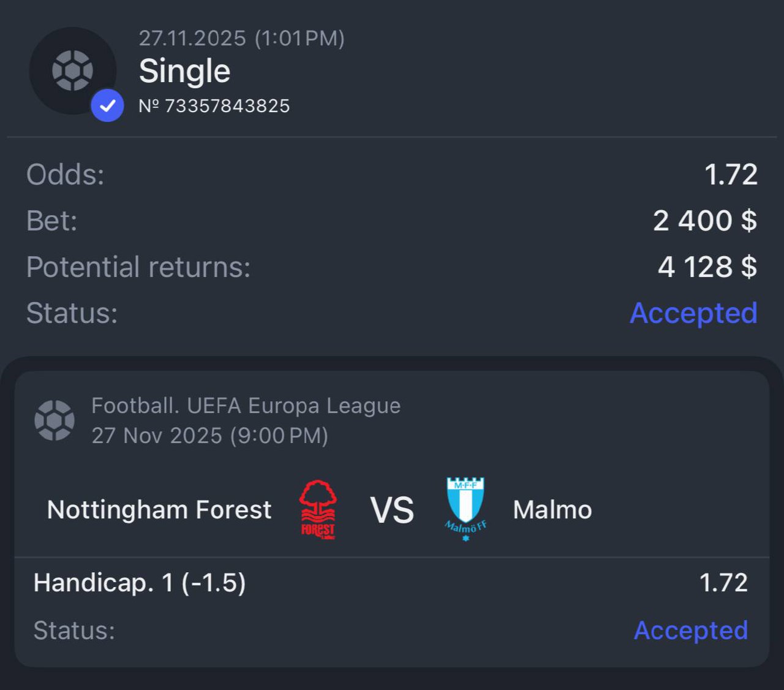Select the Malmo team name
This screenshot has width=784, height=690.
(552, 510)
